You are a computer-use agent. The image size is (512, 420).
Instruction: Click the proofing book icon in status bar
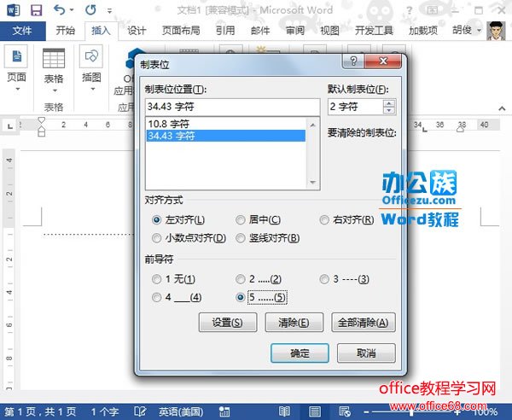pyautogui.click(x=140, y=411)
